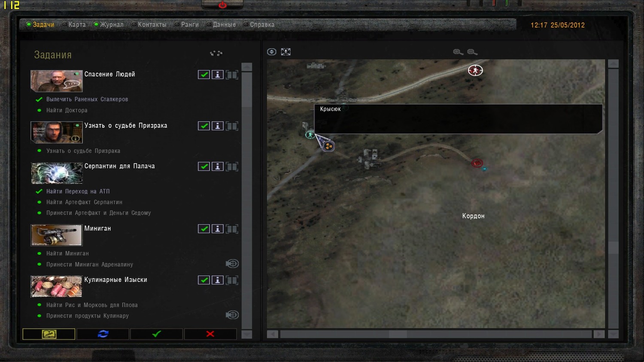Open details list for Кулинарные Изыски
Image resolution: width=644 pixels, height=362 pixels.
coord(232,280)
